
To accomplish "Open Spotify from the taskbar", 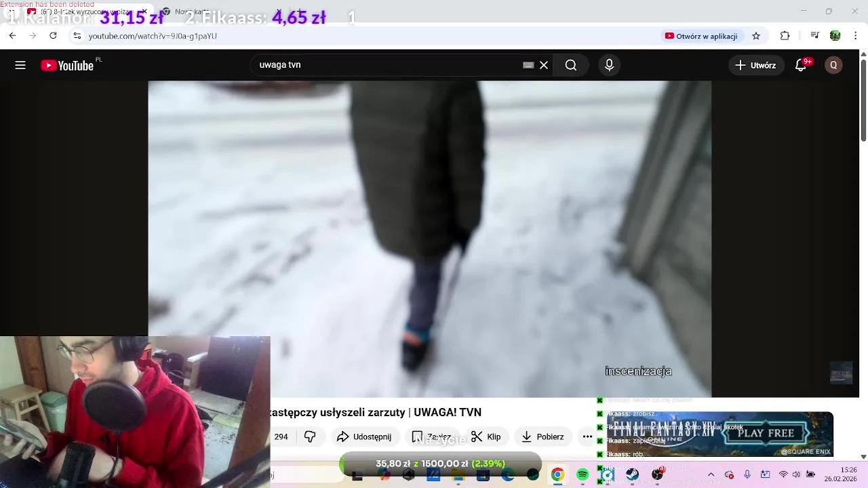I will (583, 474).
